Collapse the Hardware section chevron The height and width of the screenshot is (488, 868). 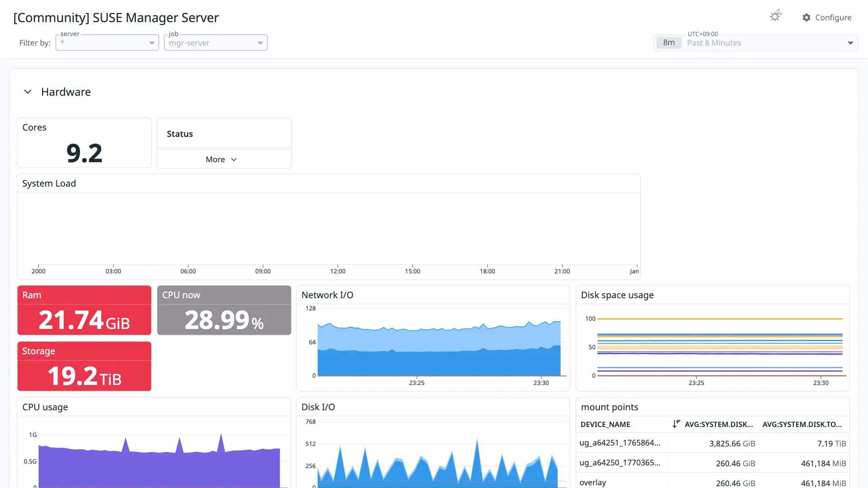[28, 92]
